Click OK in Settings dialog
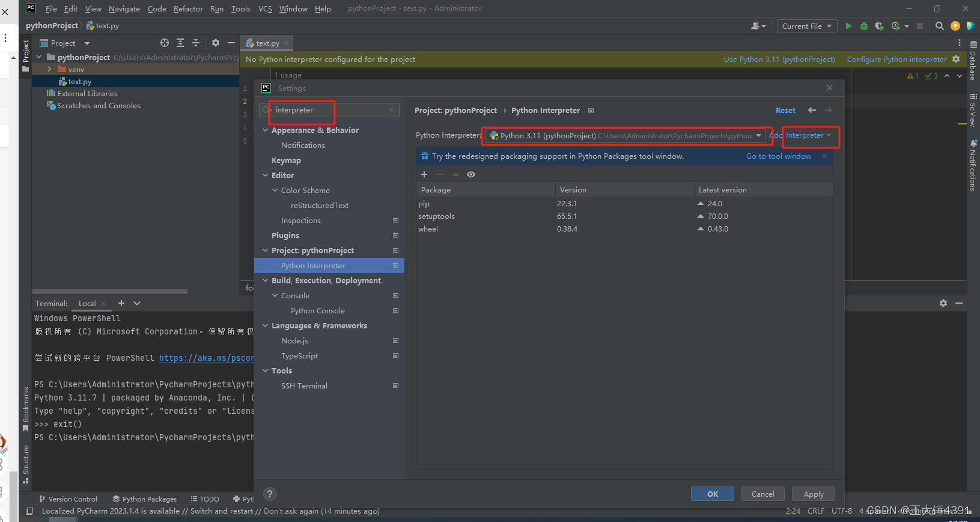The image size is (980, 522). 713,494
